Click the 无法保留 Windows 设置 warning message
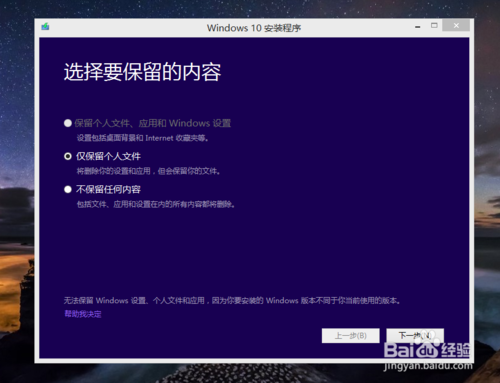Screen dimensions: 500x383 [232, 301]
